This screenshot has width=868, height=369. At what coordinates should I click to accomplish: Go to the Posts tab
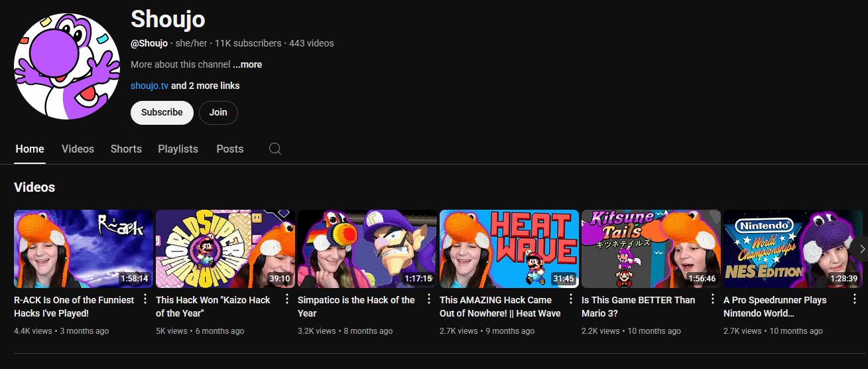tap(230, 149)
